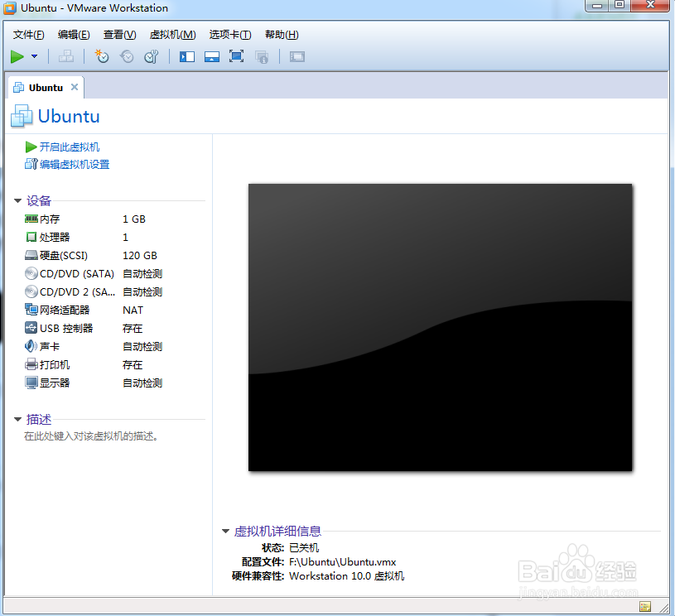This screenshot has width=675, height=616.
Task: Click the configuration file path F:\Ubuntu\Ubuntu.vmx
Action: pyautogui.click(x=343, y=562)
